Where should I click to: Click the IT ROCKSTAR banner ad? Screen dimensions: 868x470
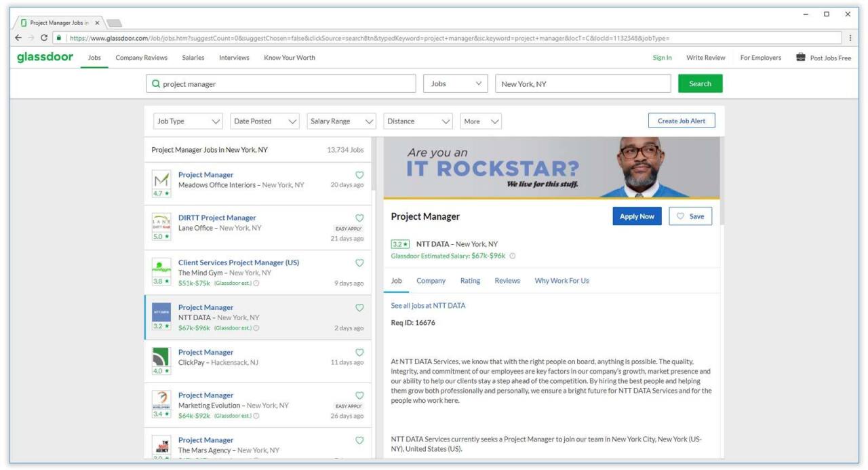[551, 168]
